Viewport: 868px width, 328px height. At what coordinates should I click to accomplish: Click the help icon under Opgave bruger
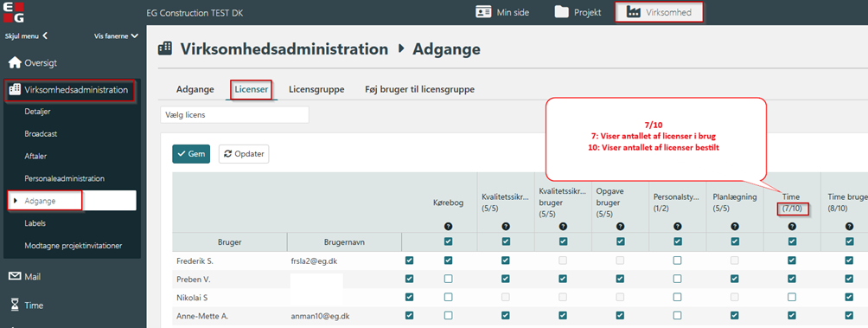click(x=620, y=226)
